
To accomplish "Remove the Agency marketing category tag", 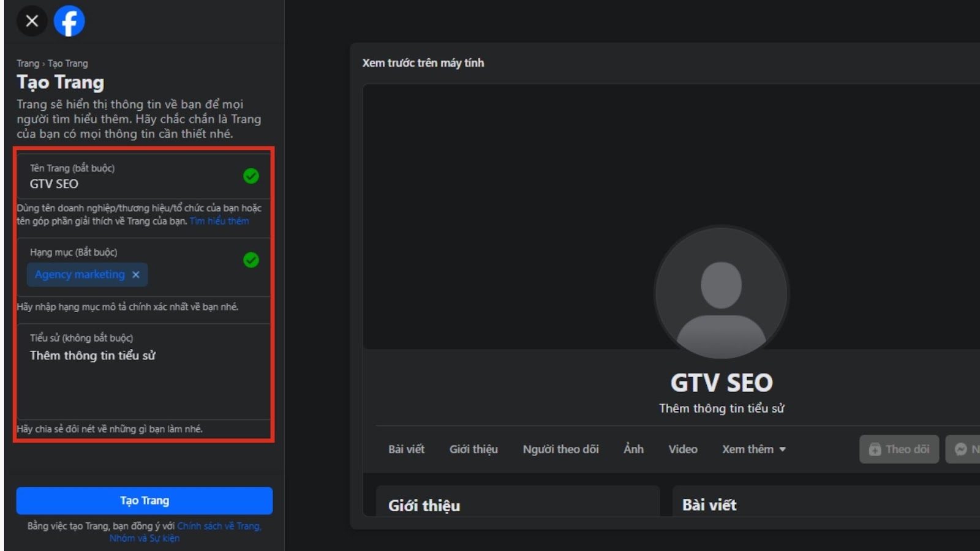I will pyautogui.click(x=136, y=275).
